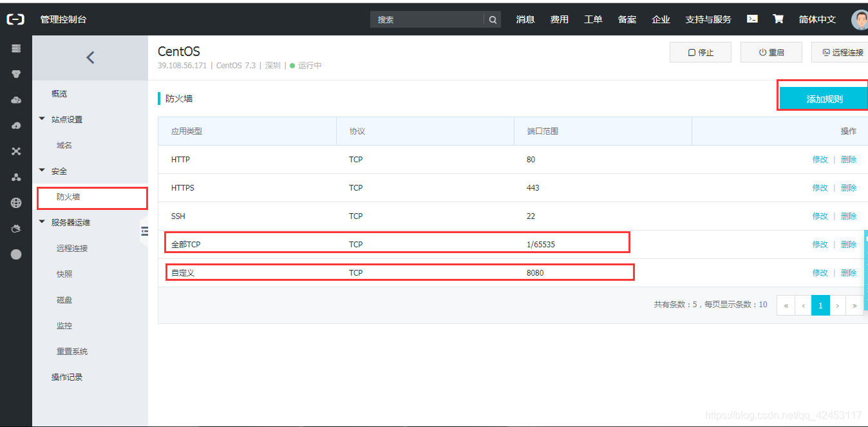Click the Alibaba Cloud logo icon

click(x=15, y=19)
